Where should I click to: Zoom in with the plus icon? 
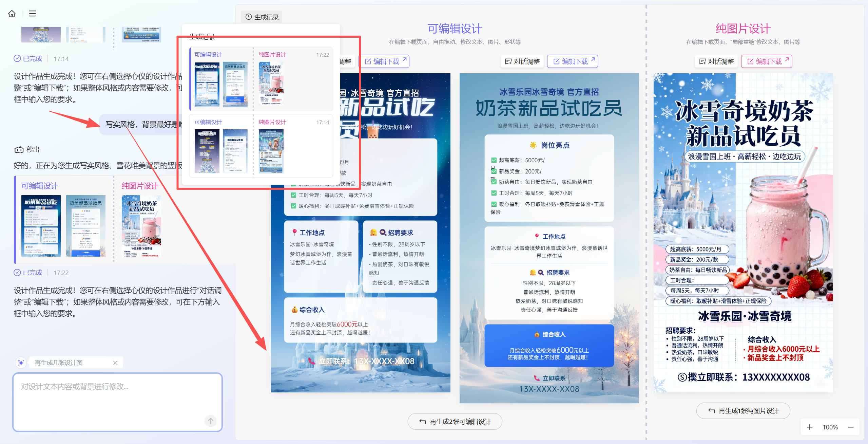810,427
